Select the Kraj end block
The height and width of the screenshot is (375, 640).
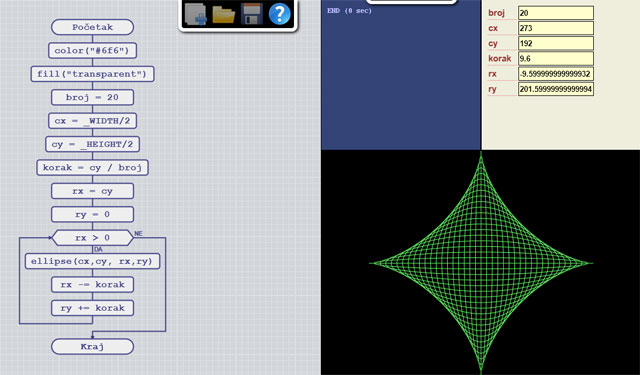[93, 346]
